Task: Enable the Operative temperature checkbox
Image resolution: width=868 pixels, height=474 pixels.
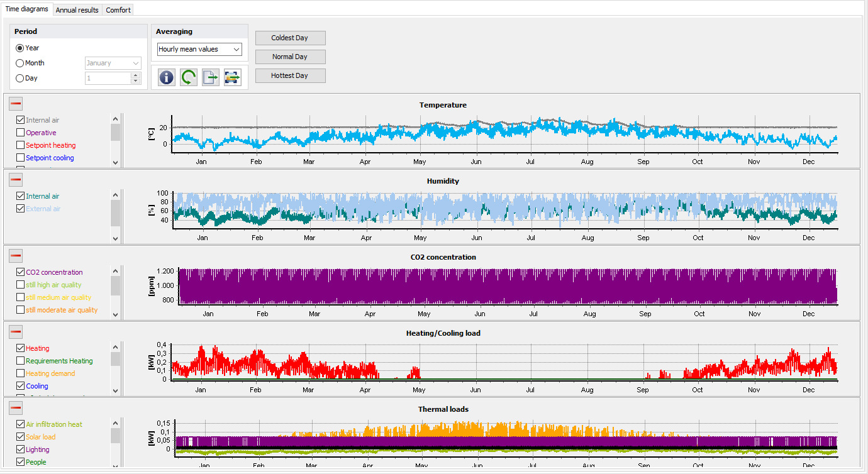Action: pyautogui.click(x=21, y=133)
